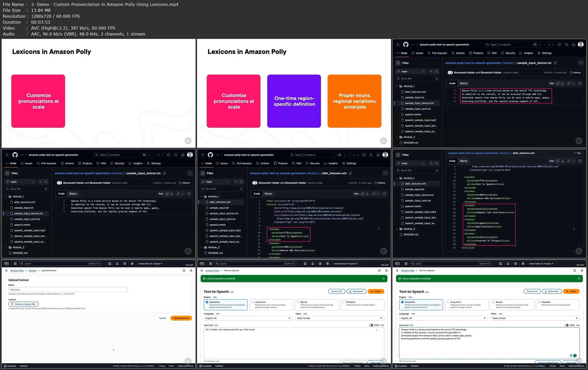588x370 pixels.
Task: Download raw file icon in top-right GitHub frame
Action: pos(563,83)
